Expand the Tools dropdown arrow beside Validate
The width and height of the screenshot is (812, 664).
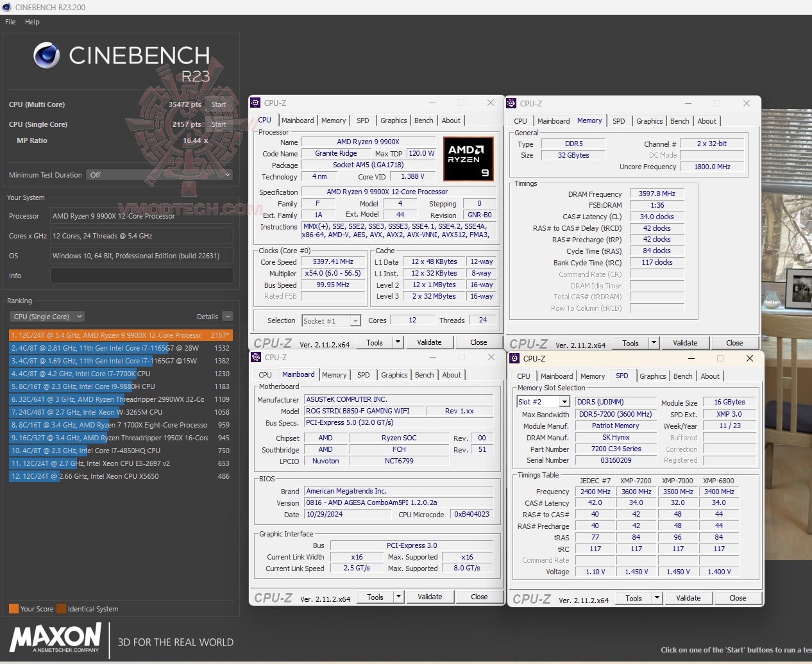pyautogui.click(x=398, y=342)
